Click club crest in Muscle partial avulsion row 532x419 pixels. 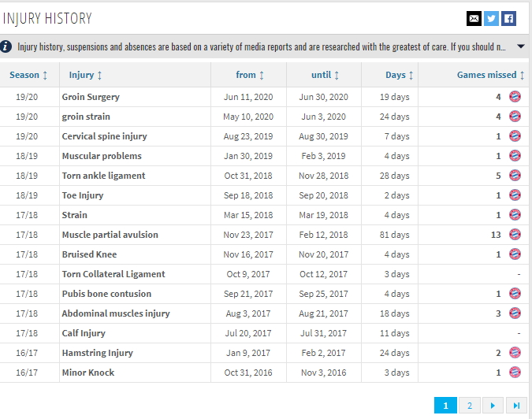point(515,235)
